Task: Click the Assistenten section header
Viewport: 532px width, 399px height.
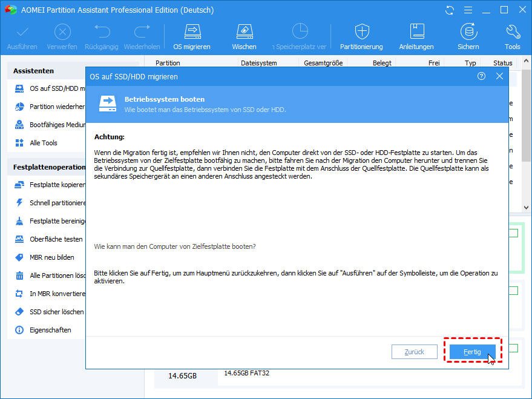Action: pyautogui.click(x=33, y=71)
